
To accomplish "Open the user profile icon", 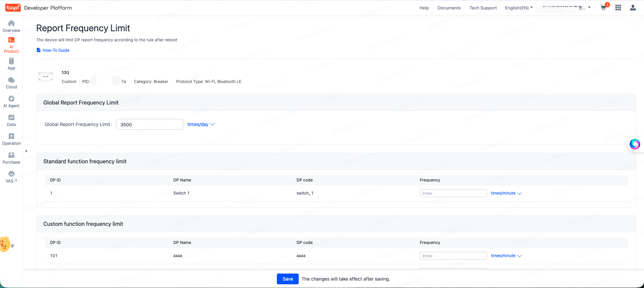I will [x=633, y=8].
